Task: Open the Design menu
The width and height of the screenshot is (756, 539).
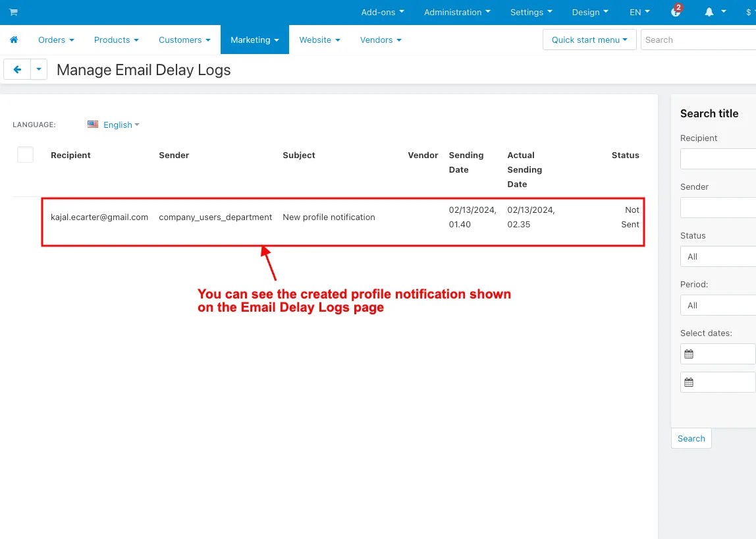Action: (590, 12)
